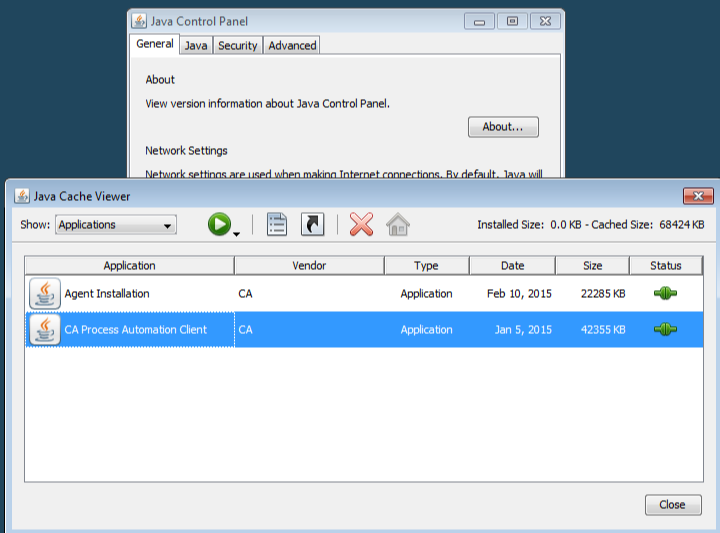This screenshot has height=533, width=720.
Task: Sort by the Size column header
Action: (592, 266)
